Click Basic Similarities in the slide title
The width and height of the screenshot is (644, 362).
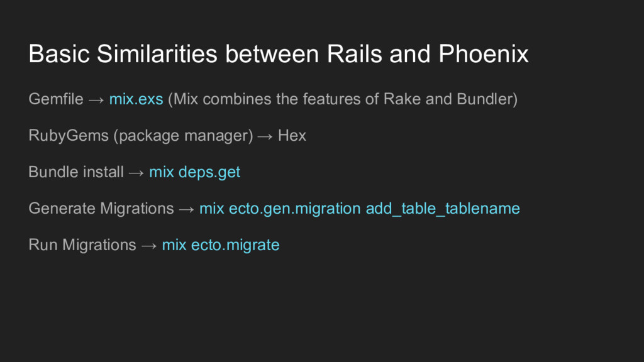click(123, 54)
